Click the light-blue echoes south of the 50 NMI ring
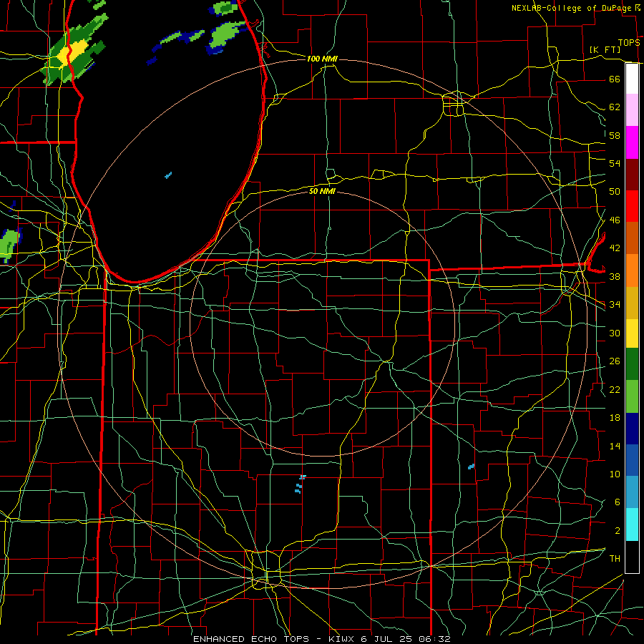644x644 pixels. click(x=300, y=484)
